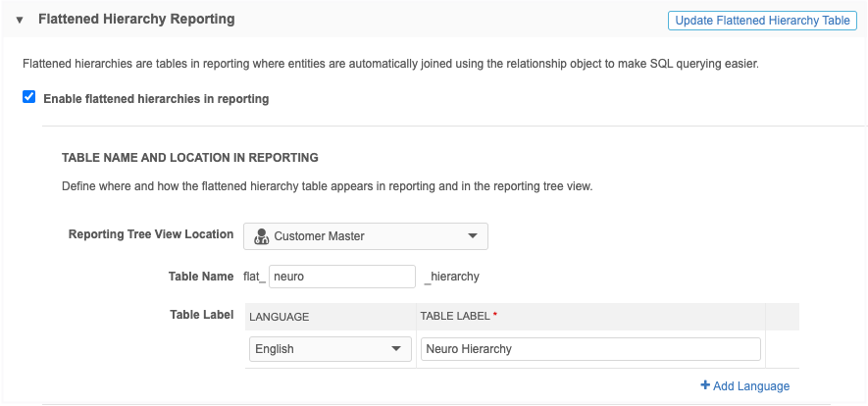Click the Customer Master person icon

point(261,236)
